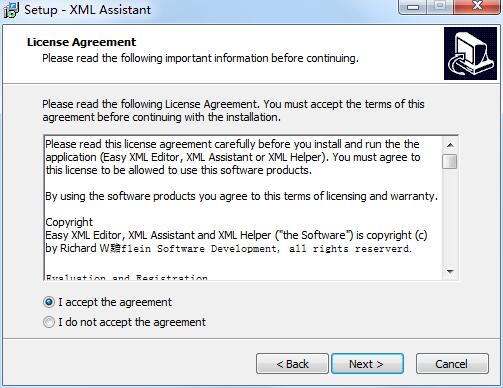Click the 'By using the software products' paragraph

(241, 196)
